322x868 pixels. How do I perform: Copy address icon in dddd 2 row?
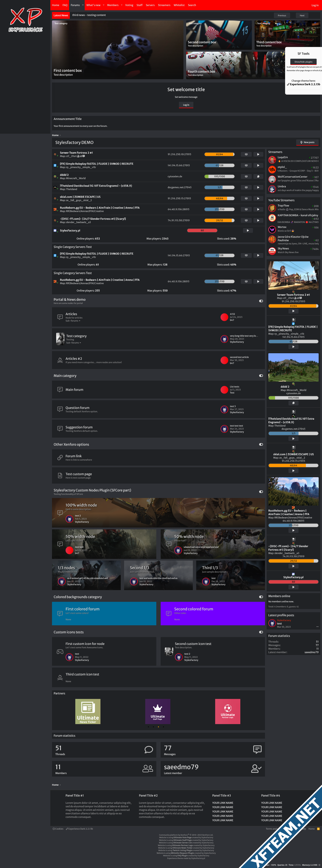click(x=258, y=177)
